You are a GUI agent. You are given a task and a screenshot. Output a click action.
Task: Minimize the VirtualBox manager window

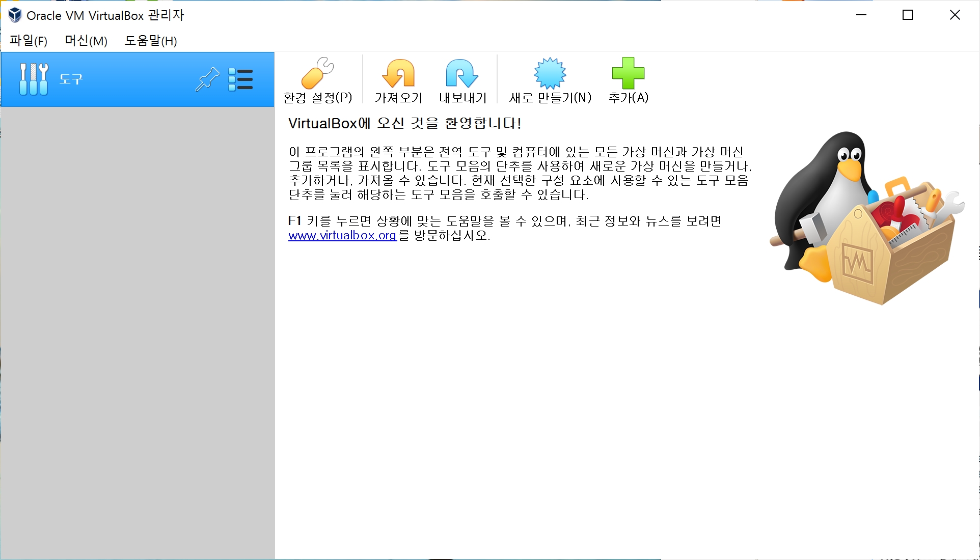[861, 15]
